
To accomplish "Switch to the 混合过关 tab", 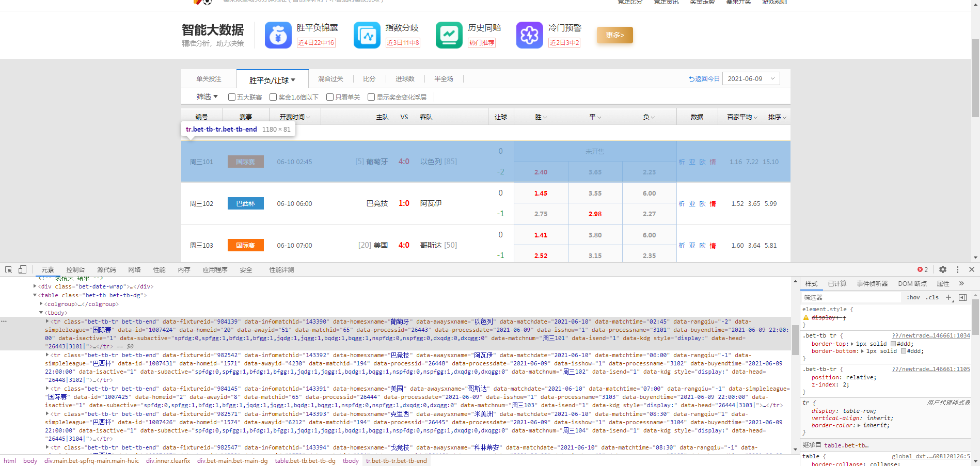I will (x=330, y=78).
